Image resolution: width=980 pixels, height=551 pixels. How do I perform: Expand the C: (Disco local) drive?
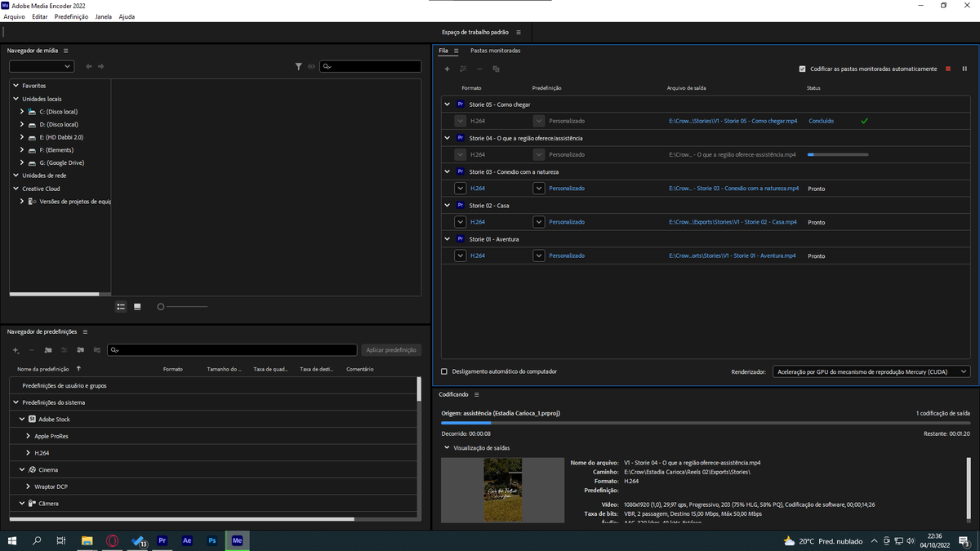pyautogui.click(x=22, y=112)
